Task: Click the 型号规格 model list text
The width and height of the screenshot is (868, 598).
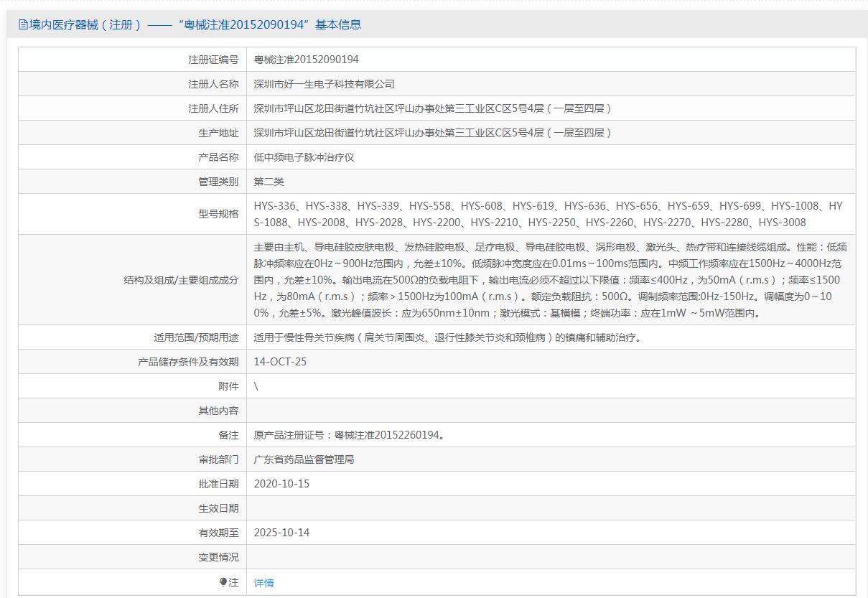Action: 548,214
